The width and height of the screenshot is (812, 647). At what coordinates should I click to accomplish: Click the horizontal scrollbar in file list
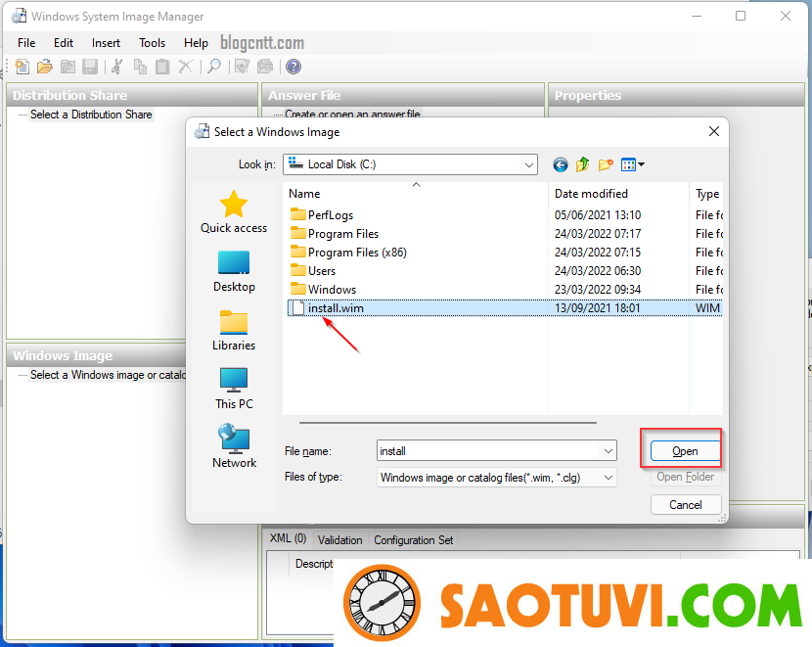(447, 423)
